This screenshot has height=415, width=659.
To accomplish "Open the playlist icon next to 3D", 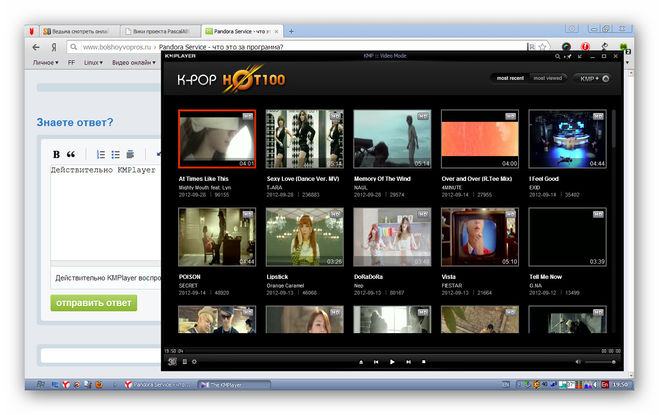I will [185, 362].
